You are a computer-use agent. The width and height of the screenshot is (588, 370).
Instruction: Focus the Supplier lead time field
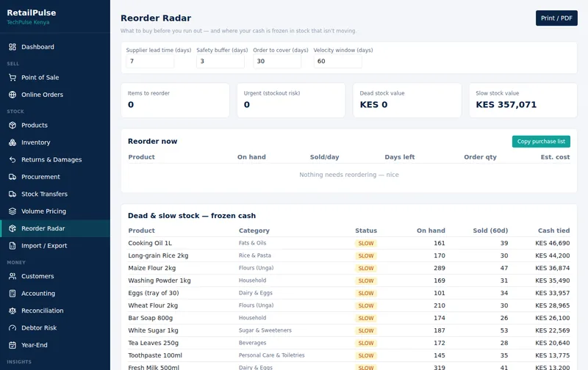150,61
